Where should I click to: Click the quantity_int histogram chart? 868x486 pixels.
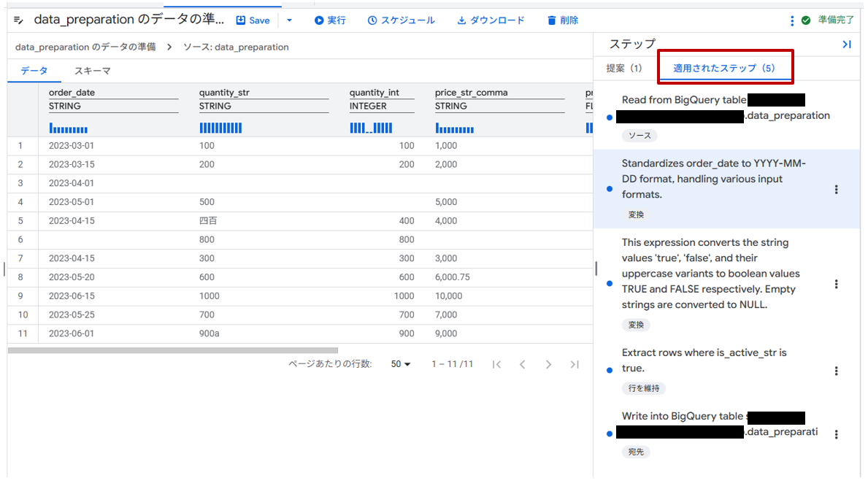[371, 128]
